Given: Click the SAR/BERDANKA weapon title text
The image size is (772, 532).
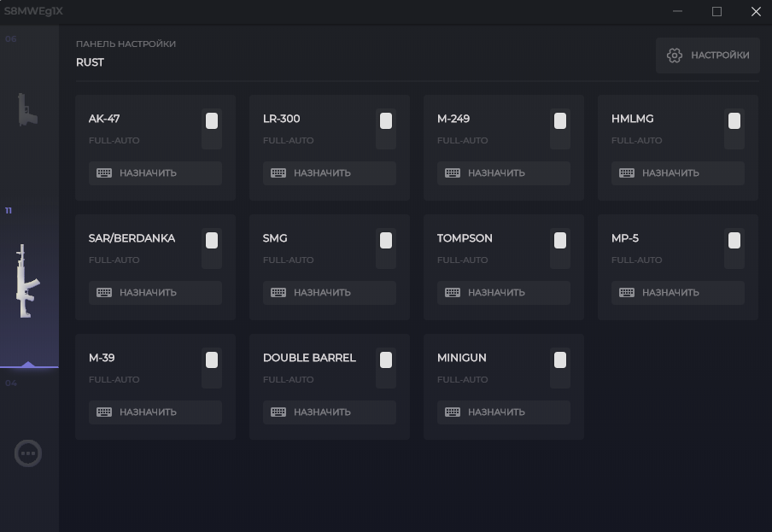Looking at the screenshot, I should (132, 238).
